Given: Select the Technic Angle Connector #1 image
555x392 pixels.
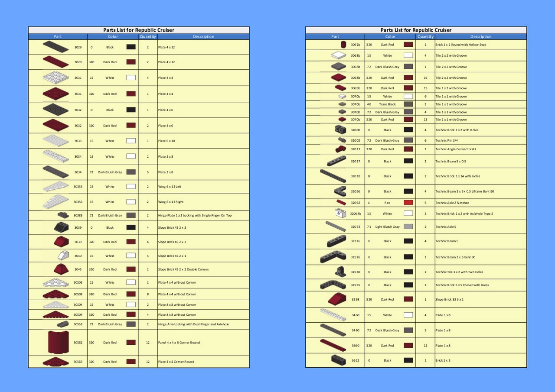Looking at the screenshot, I should pyautogui.click(x=341, y=149).
